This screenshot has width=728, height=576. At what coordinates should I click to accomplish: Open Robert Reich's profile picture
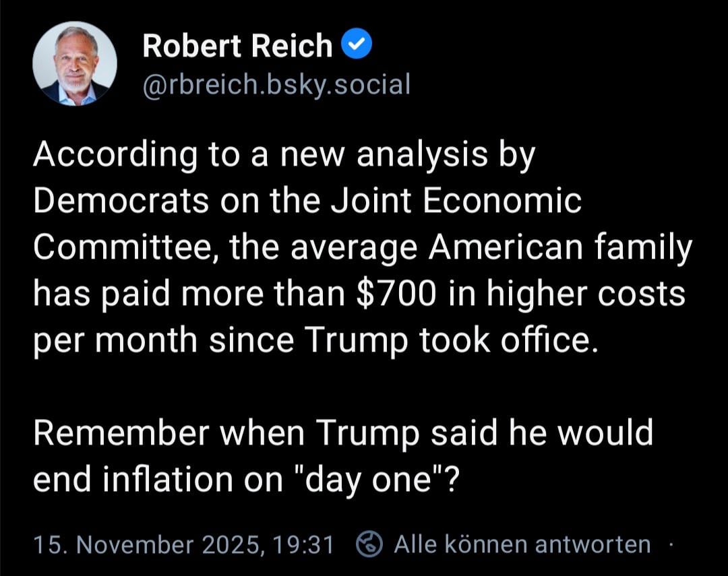[x=75, y=63]
